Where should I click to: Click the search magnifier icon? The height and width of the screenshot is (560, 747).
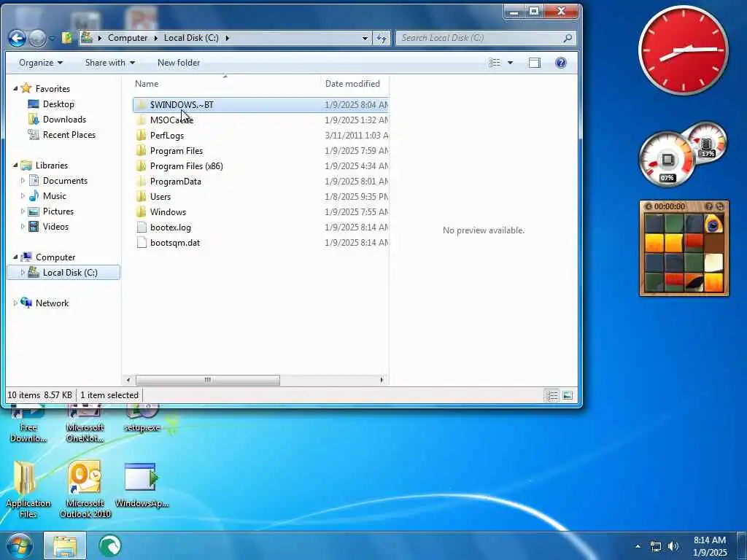(x=568, y=38)
